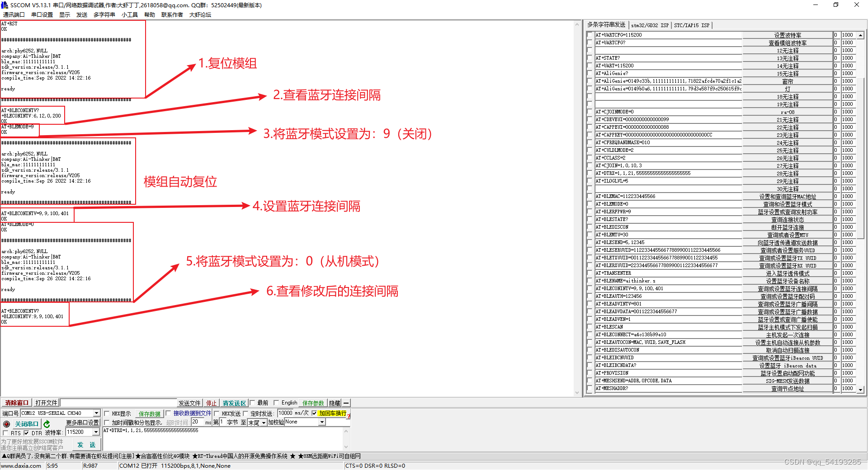868x470 pixels.
Task: Click the 保存参数 button
Action: (x=313, y=403)
